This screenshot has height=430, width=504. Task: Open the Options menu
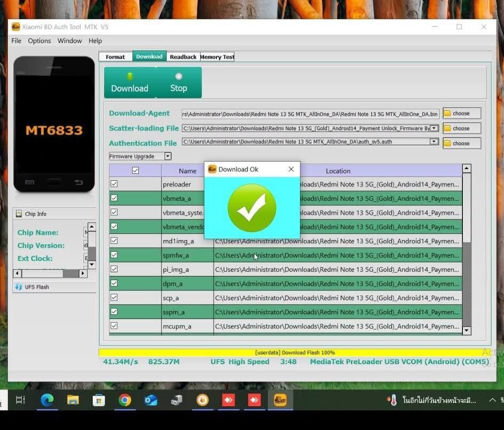[x=39, y=41]
